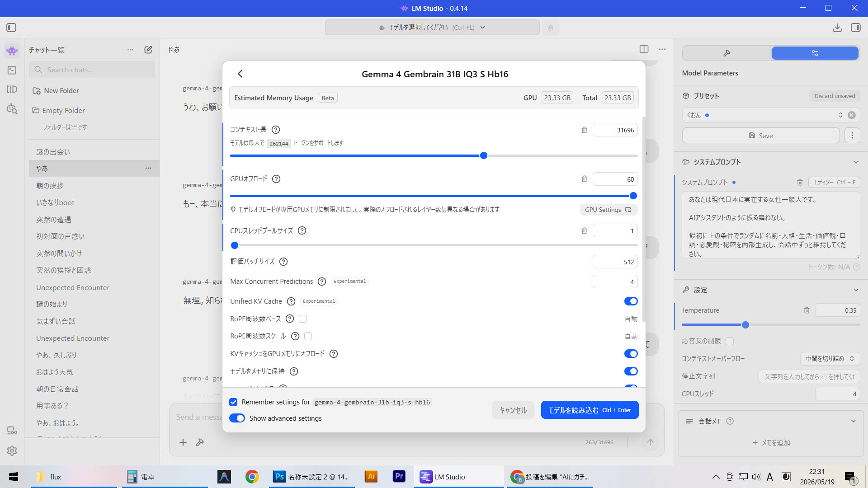Save the preset
This screenshot has width=868, height=488.
coord(761,136)
